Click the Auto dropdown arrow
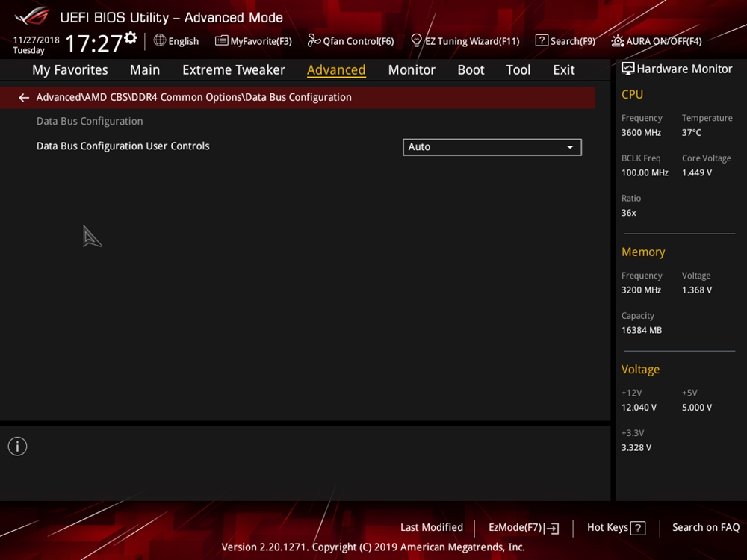Image resolution: width=747 pixels, height=560 pixels. click(x=570, y=147)
